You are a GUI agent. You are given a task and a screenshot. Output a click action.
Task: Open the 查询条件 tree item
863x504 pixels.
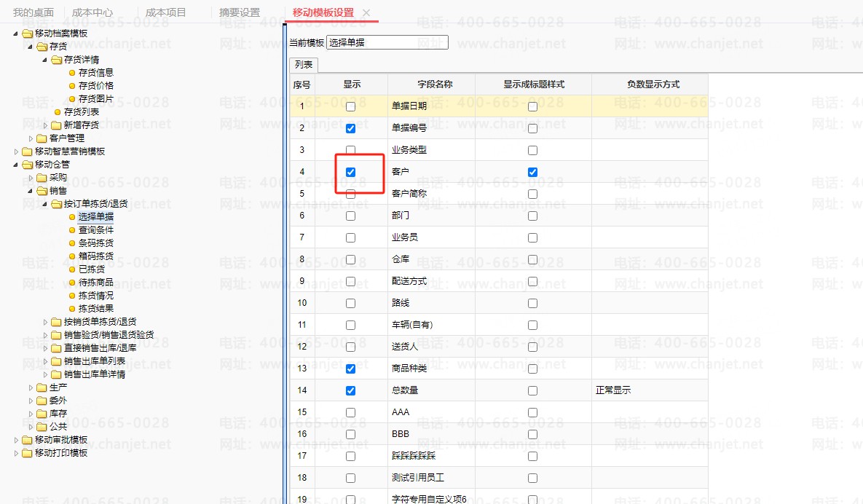tap(95, 230)
